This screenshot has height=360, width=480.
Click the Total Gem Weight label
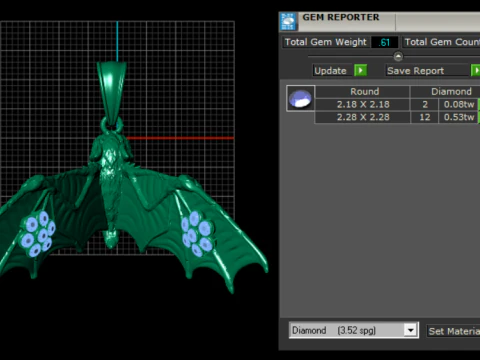[326, 42]
